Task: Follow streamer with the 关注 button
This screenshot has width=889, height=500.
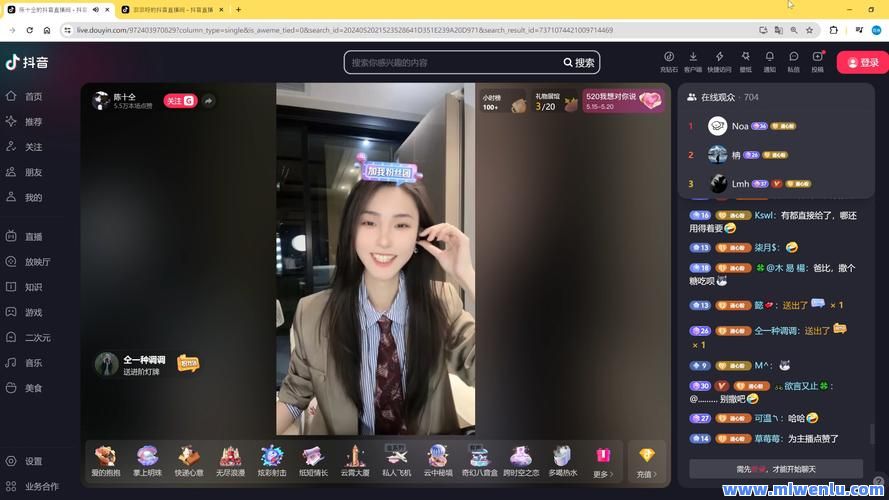Action: tap(180, 101)
